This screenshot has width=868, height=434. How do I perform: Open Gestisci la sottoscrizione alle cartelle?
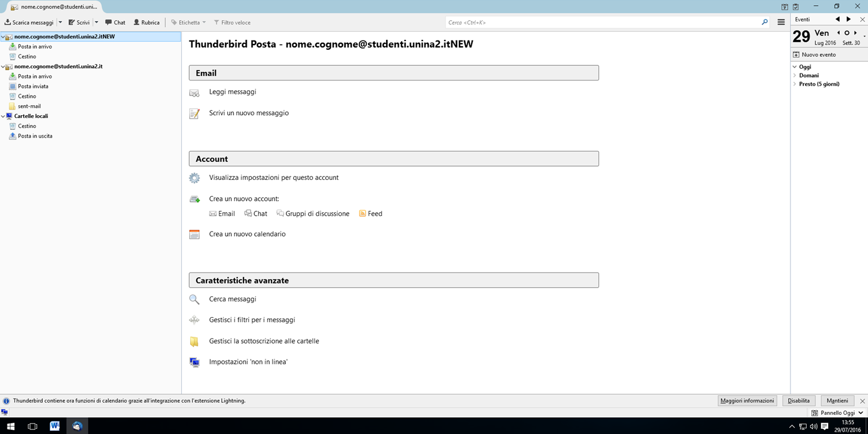pyautogui.click(x=264, y=341)
